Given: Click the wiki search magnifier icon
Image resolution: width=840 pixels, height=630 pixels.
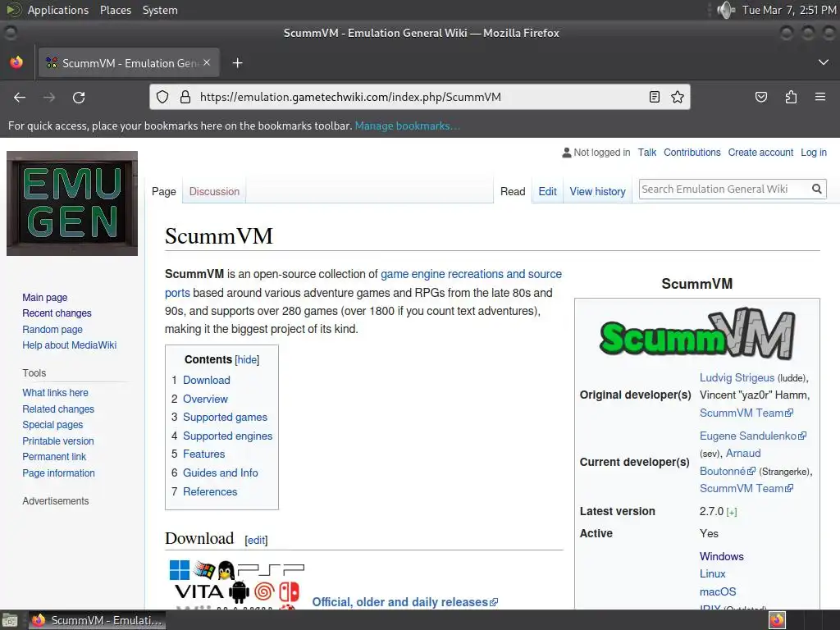Looking at the screenshot, I should click(x=817, y=189).
